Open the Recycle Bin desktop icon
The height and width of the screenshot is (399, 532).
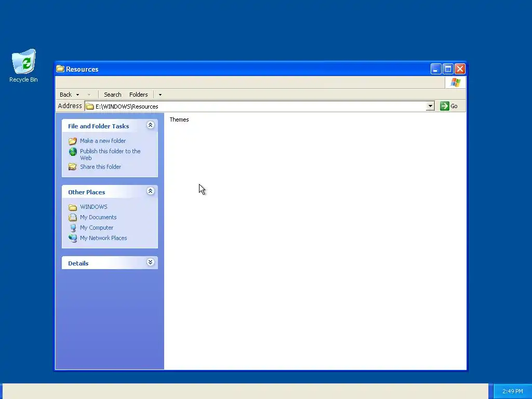pyautogui.click(x=23, y=66)
